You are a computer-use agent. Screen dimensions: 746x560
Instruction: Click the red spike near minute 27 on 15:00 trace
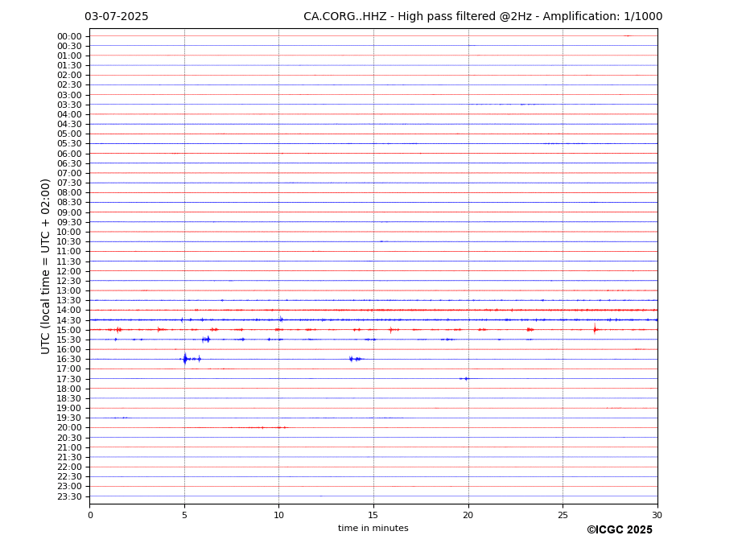(x=595, y=329)
